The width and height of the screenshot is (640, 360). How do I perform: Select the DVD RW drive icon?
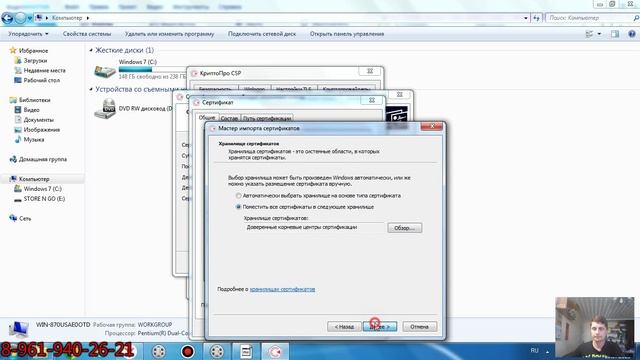pyautogui.click(x=105, y=109)
